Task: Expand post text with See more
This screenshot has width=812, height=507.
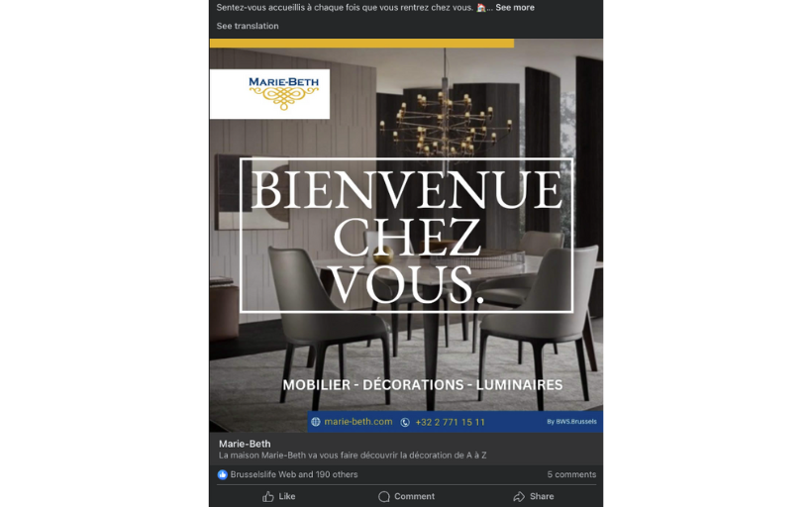Action: [515, 8]
